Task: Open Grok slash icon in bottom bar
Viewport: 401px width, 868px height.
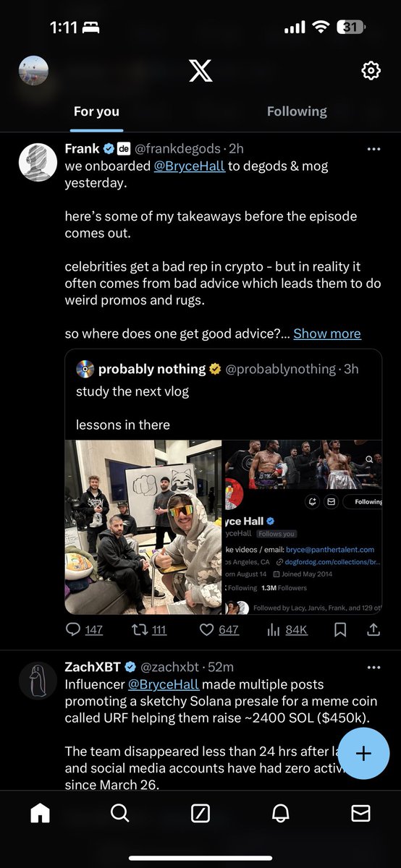Action: click(x=200, y=813)
